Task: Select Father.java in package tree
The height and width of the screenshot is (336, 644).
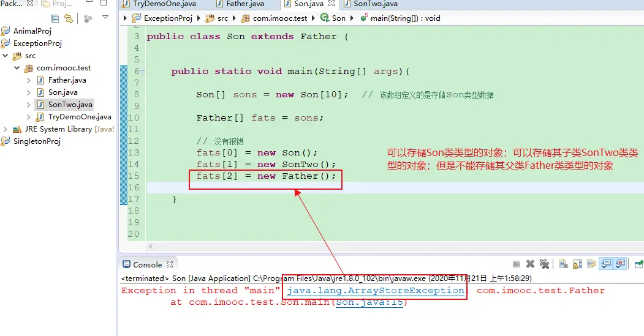Action: pyautogui.click(x=67, y=80)
